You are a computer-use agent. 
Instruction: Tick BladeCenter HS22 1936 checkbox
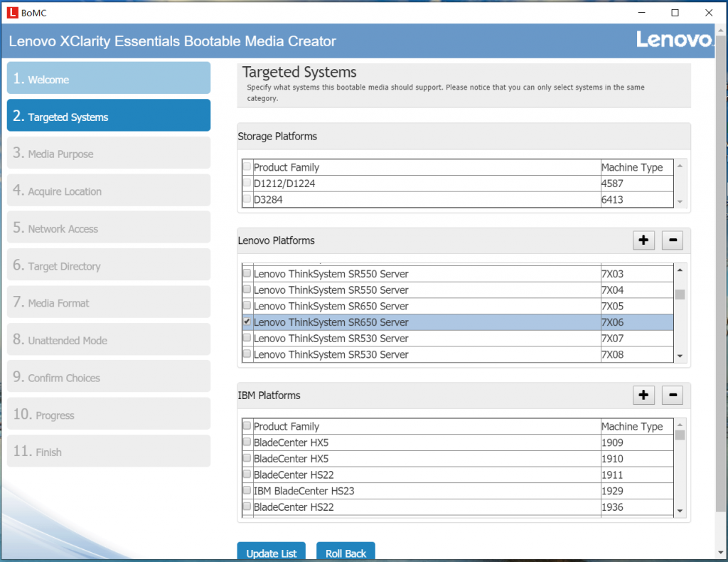(x=247, y=507)
